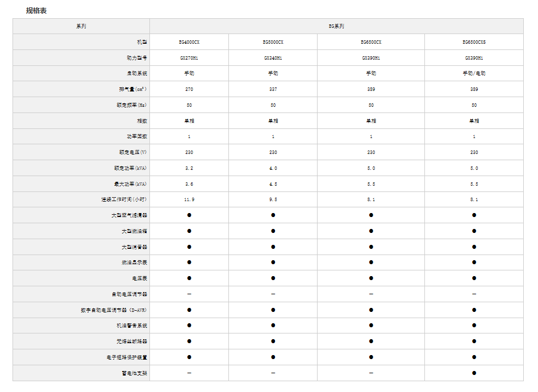
Task: Click the 11.9 continuous running hours value
Action: [x=189, y=199]
